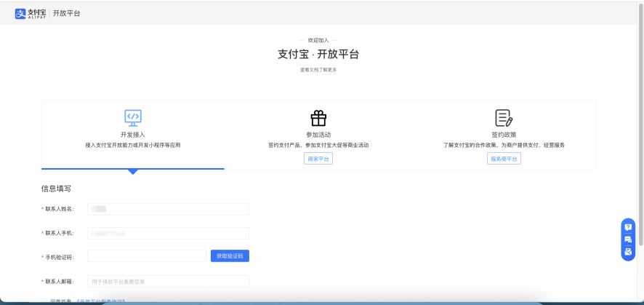Click the page vertical scrollbar
The image size is (644, 305).
click(x=640, y=123)
